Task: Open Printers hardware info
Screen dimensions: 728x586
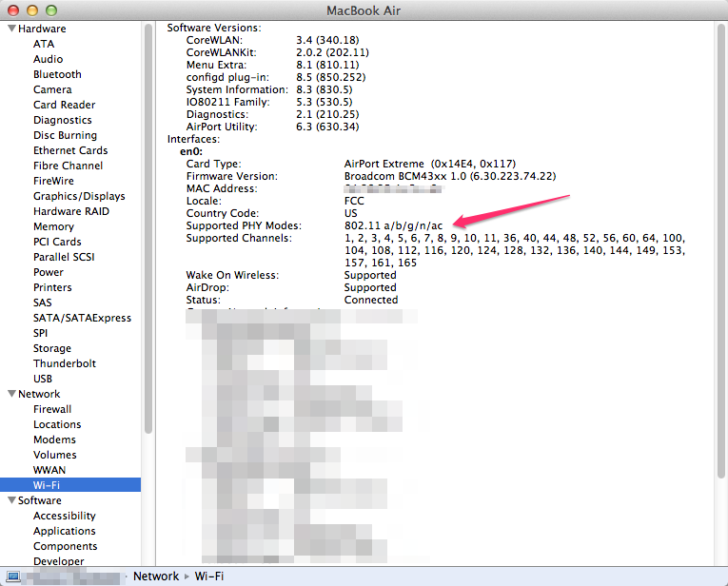Action: click(x=52, y=287)
